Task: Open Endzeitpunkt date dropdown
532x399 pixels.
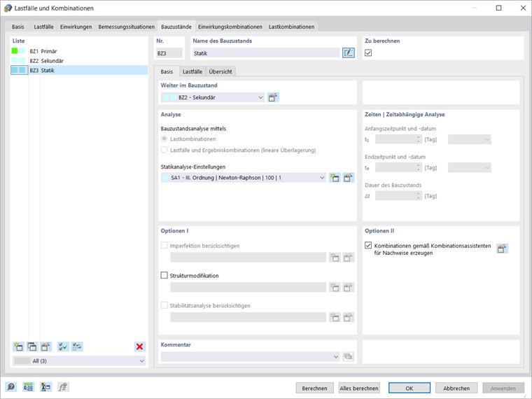Action: (469, 167)
